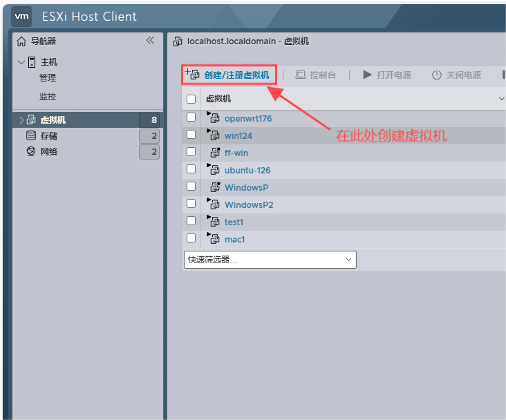Click the Power on play icon
Viewport: 506px width, 420px height.
click(x=367, y=75)
